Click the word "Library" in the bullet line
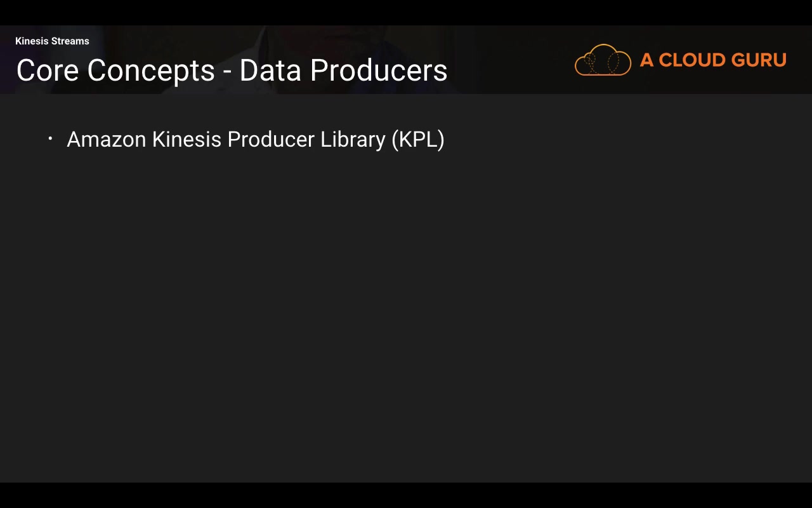Screen dimensions: 812x508 coord(353,140)
